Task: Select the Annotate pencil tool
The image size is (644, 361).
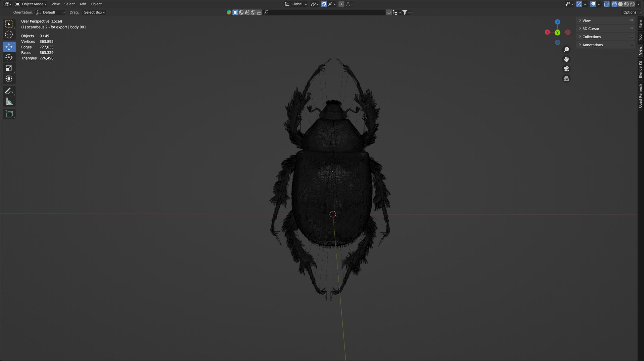Action: point(9,91)
